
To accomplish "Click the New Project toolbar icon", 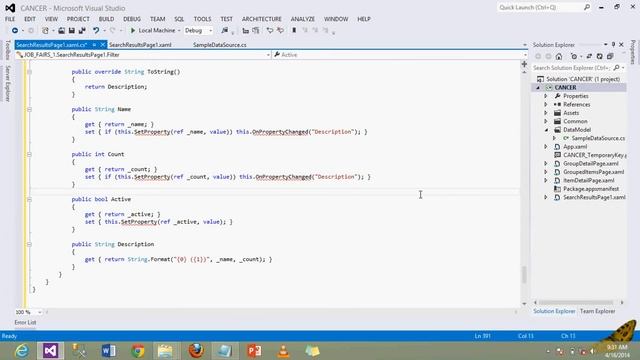I will [45, 31].
